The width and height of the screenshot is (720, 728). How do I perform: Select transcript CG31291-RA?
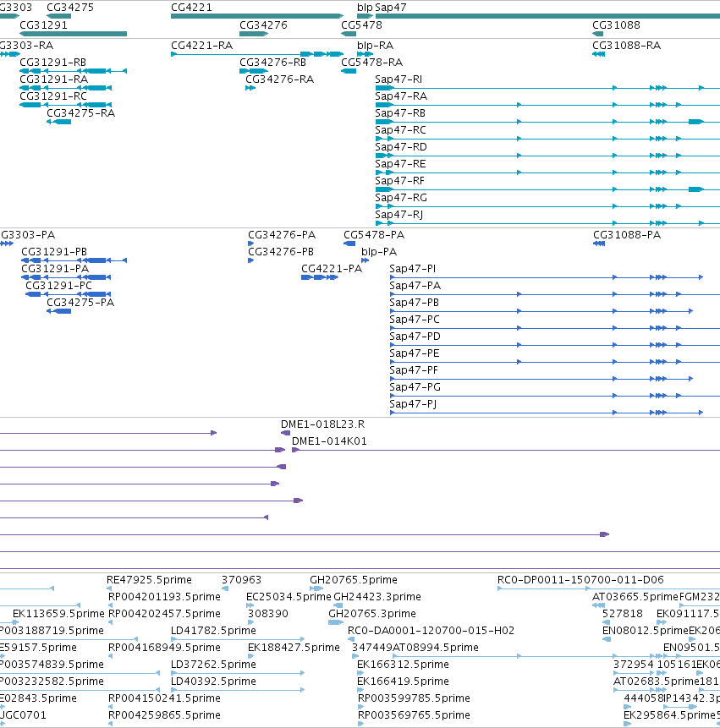click(65, 88)
